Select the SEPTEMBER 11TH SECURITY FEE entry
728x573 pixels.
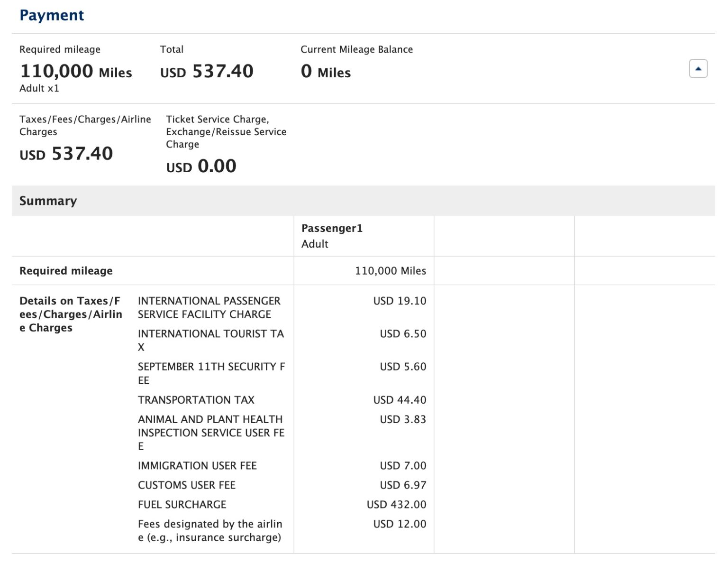[x=211, y=373]
